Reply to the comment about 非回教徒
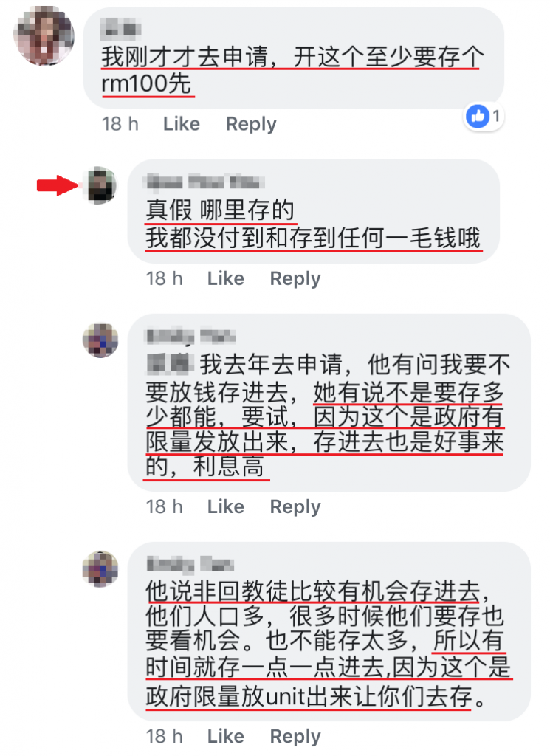The width and height of the screenshot is (550, 756). click(295, 736)
